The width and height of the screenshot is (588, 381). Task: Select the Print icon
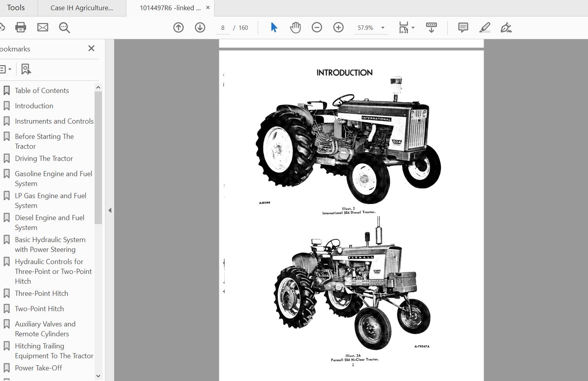click(x=20, y=27)
